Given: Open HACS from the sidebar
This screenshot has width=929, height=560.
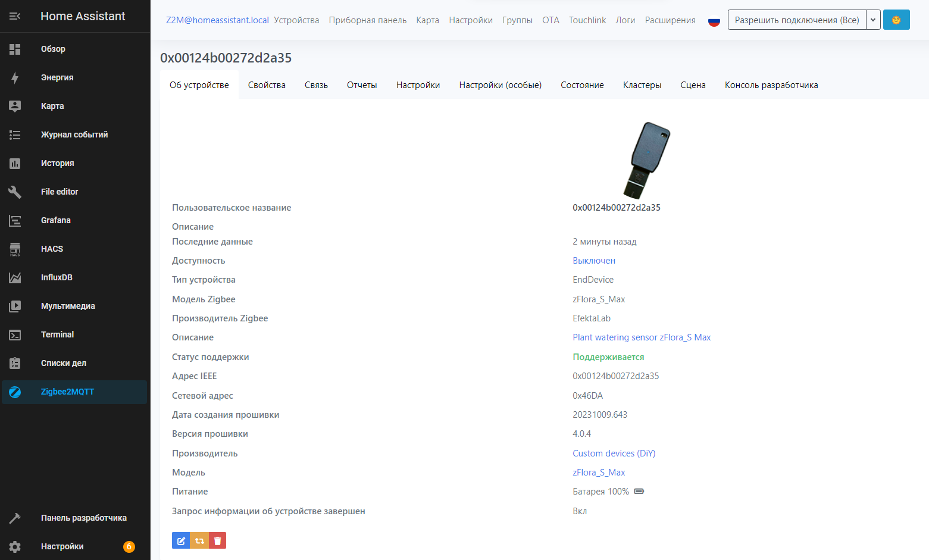Looking at the screenshot, I should 52,249.
